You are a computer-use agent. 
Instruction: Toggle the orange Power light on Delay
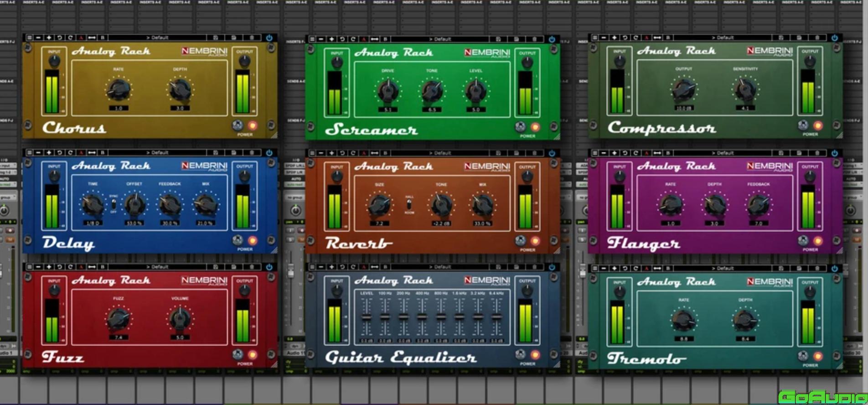(252, 240)
